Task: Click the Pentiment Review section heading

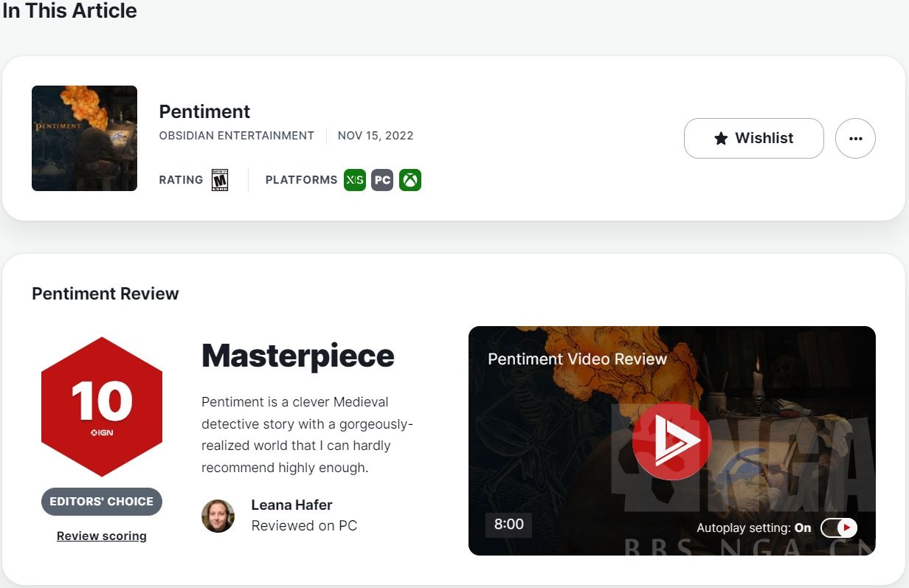Action: pyautogui.click(x=106, y=294)
